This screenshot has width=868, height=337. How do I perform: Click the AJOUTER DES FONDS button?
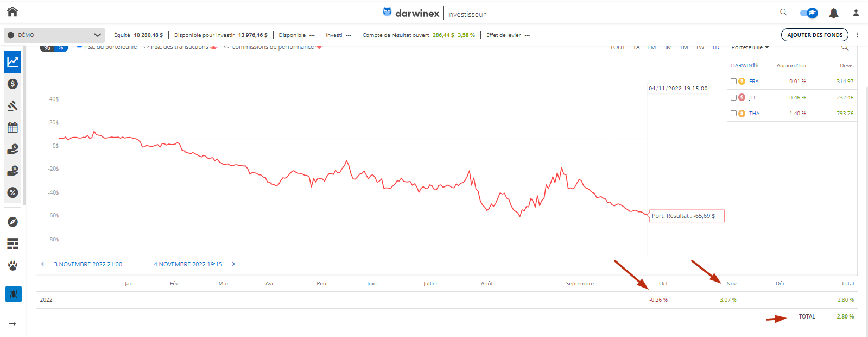[x=814, y=35]
